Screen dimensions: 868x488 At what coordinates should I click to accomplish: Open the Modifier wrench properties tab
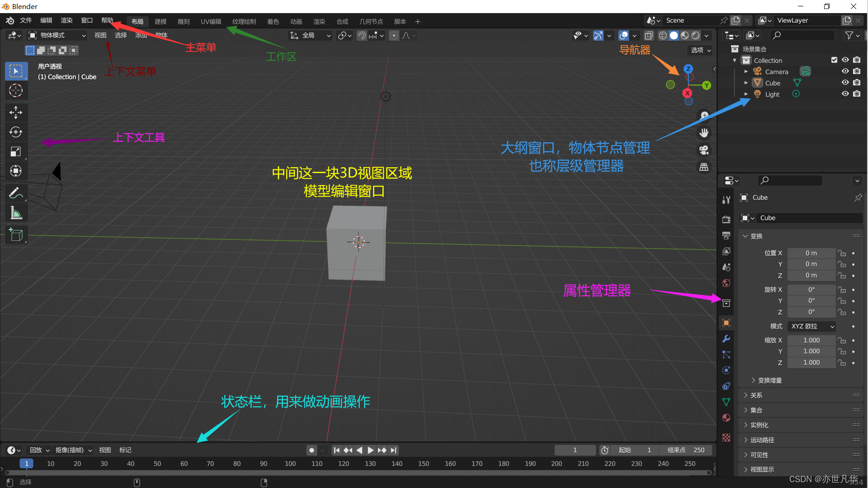click(726, 339)
